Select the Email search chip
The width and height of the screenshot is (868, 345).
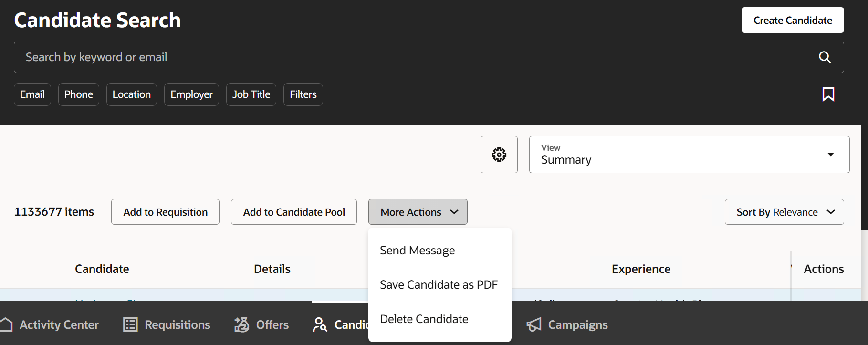pos(32,94)
